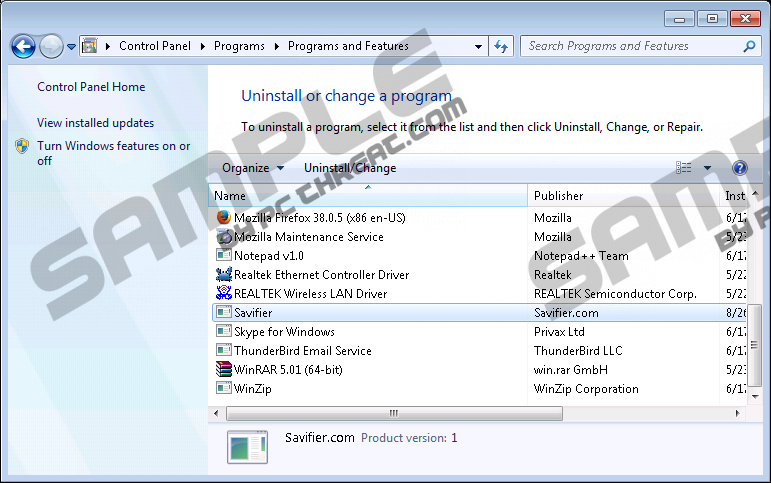Sort the list by Publisher column header
This screenshot has height=483, width=771.
[558, 196]
